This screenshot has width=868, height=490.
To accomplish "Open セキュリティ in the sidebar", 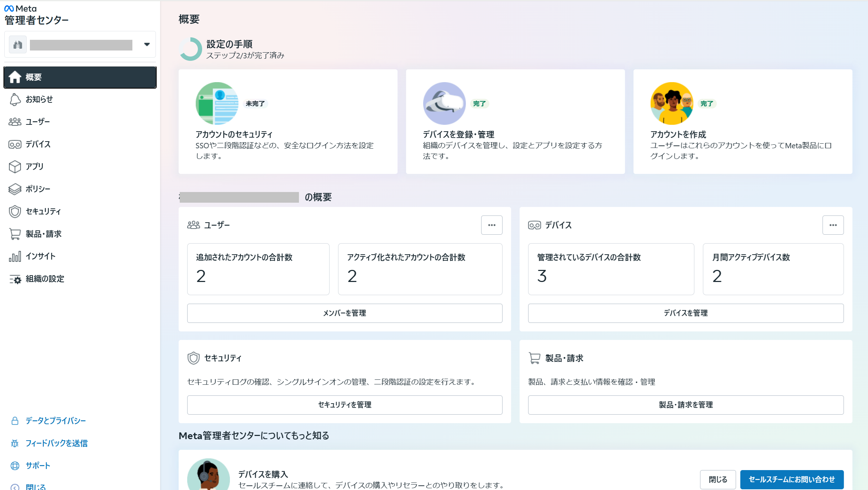I will tap(80, 212).
